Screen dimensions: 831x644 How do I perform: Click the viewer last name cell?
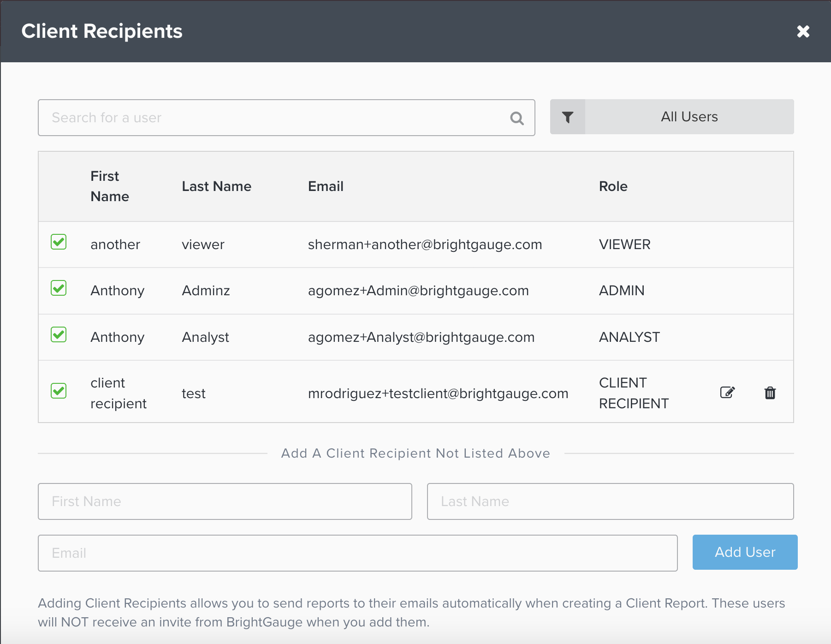tap(203, 244)
